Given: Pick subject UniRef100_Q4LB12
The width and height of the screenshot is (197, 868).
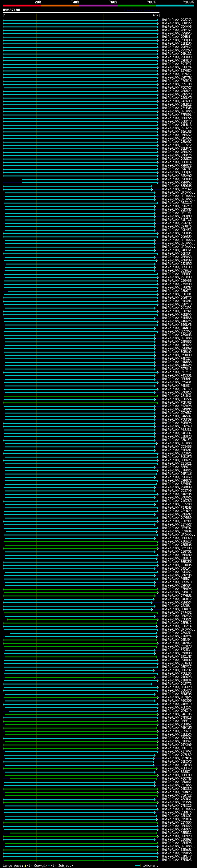Looking at the screenshot, I should (x=177, y=104).
